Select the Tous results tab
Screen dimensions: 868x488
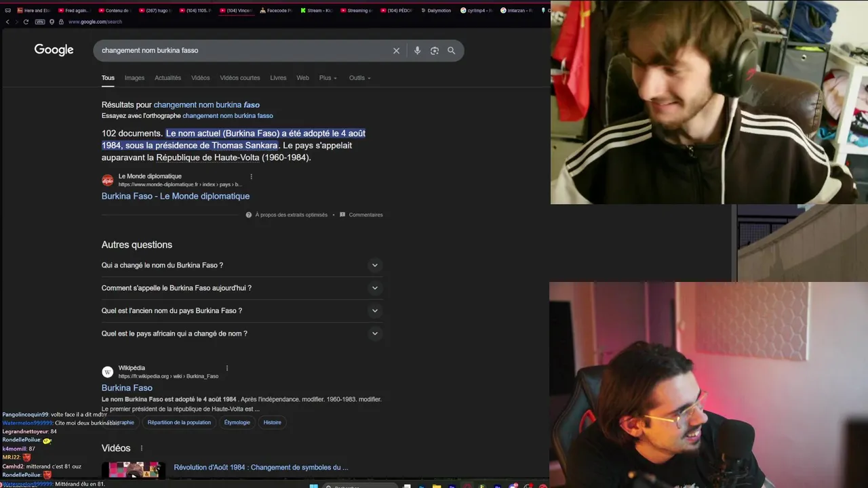pyautogui.click(x=108, y=78)
